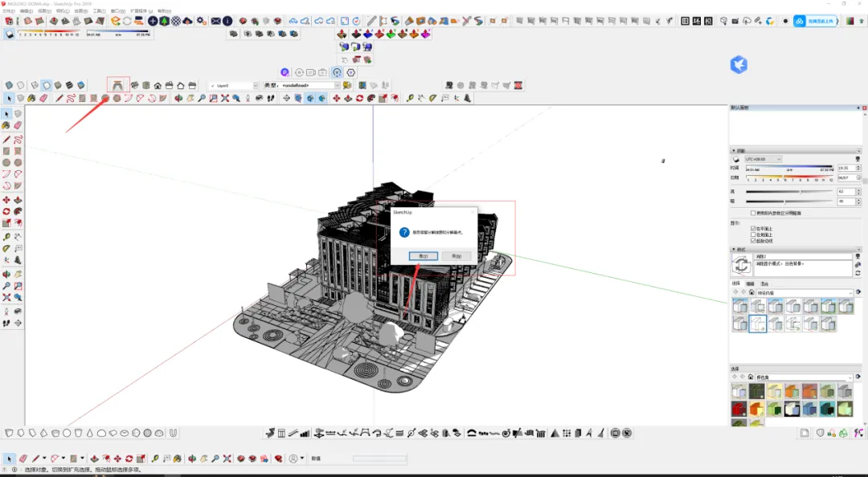
Task: Click the 是(Y) button in SketchUp dialog
Action: tap(424, 256)
